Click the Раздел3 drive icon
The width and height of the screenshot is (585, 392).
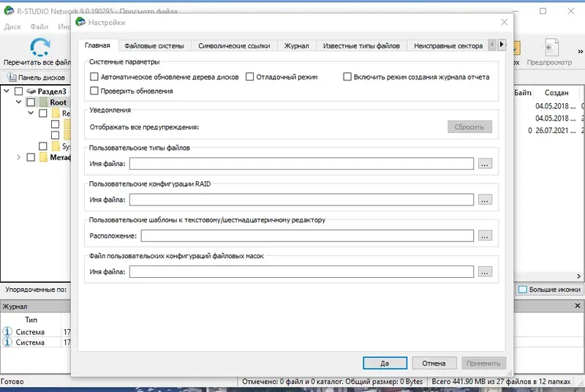pos(31,91)
